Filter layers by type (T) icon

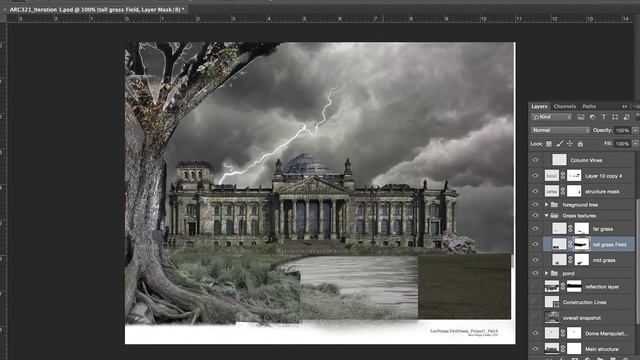[604, 117]
